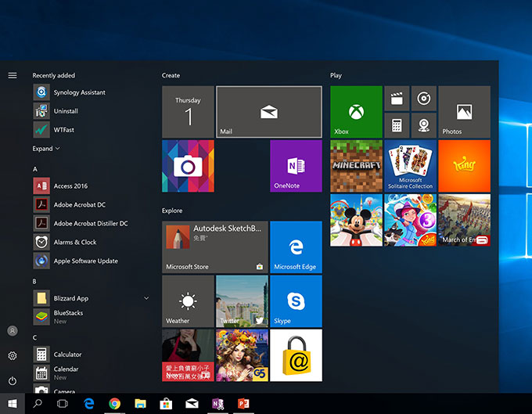Click the Play group heading
Viewport: 532px width, 414px height.
336,75
